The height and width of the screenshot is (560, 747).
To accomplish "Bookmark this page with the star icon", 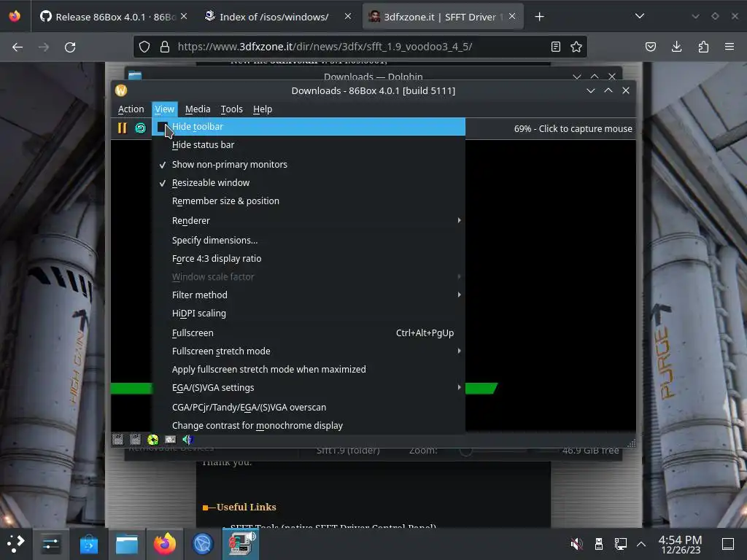I will pos(576,47).
